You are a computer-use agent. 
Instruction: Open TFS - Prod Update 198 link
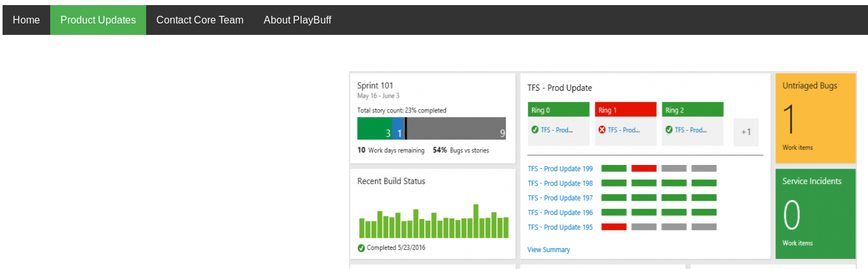click(x=560, y=183)
